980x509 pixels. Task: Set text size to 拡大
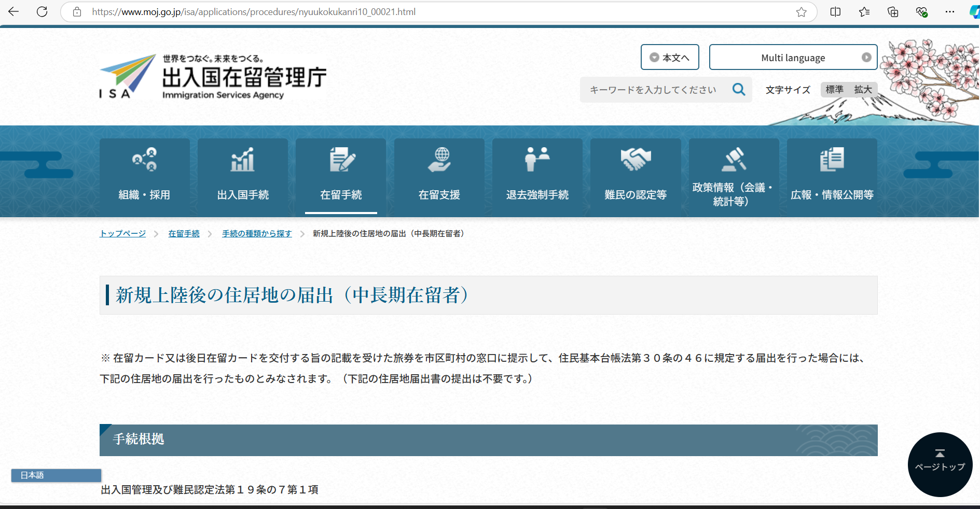pos(863,90)
